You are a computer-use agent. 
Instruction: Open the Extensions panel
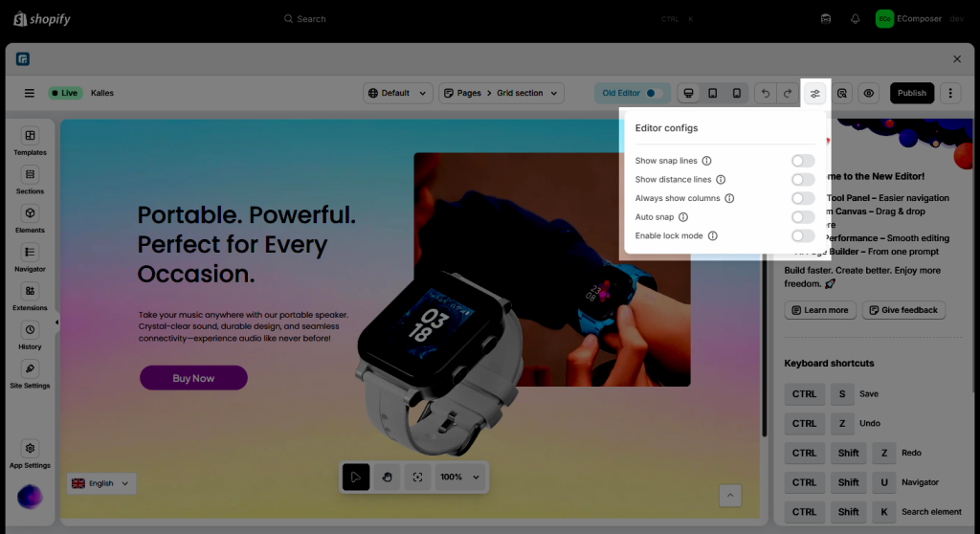pos(30,297)
